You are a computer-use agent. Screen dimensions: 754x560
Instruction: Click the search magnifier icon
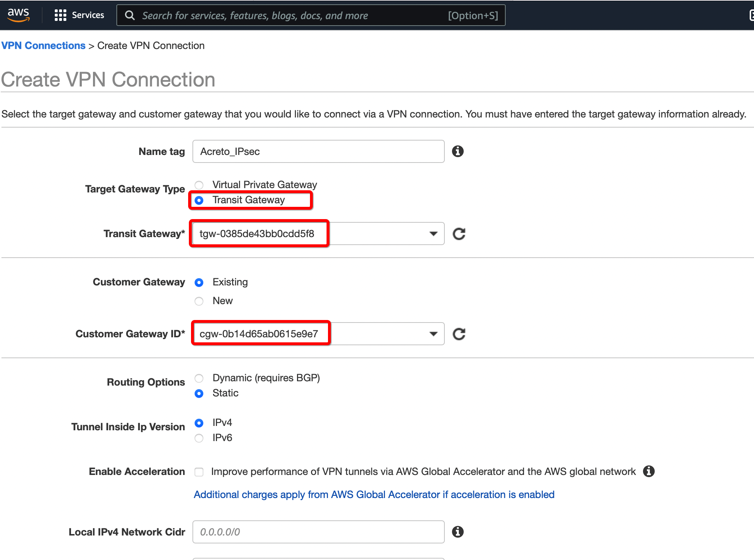pyautogui.click(x=130, y=15)
